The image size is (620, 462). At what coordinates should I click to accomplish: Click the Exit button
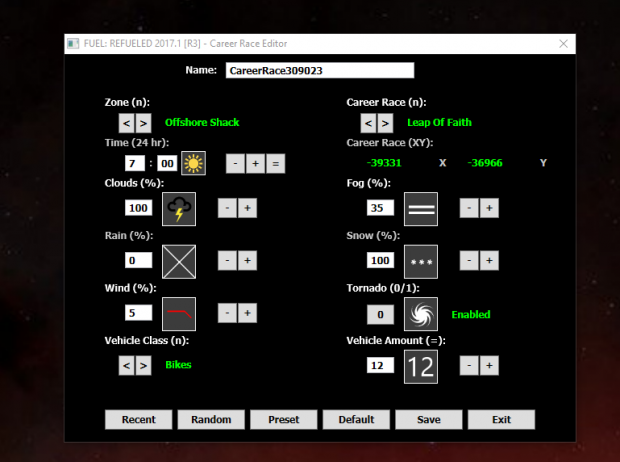coord(501,419)
